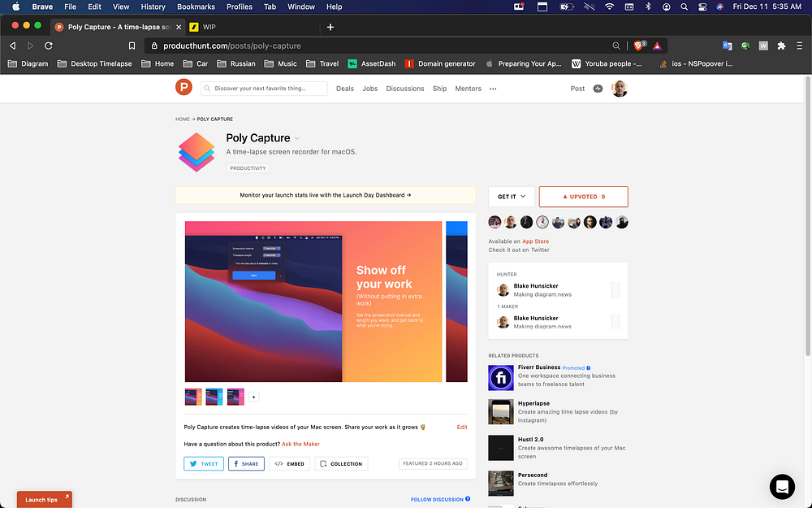Select the first gallery thumbnail
The height and width of the screenshot is (508, 812).
tap(193, 397)
